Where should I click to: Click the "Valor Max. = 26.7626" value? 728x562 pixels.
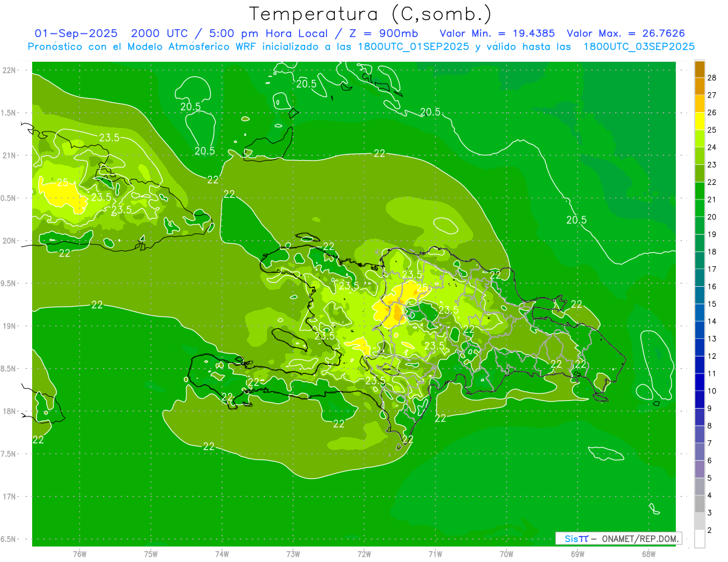pyautogui.click(x=625, y=33)
